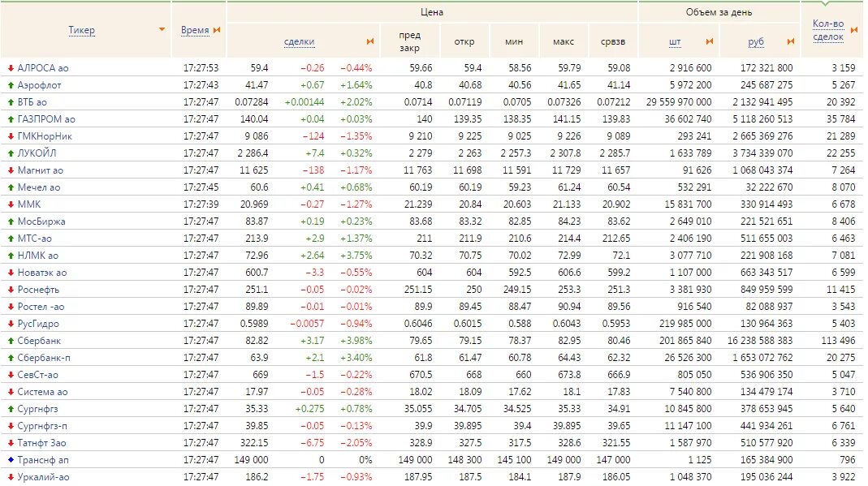Select ММК time 17:27:39
This screenshot has width=868, height=486.
[201, 204]
